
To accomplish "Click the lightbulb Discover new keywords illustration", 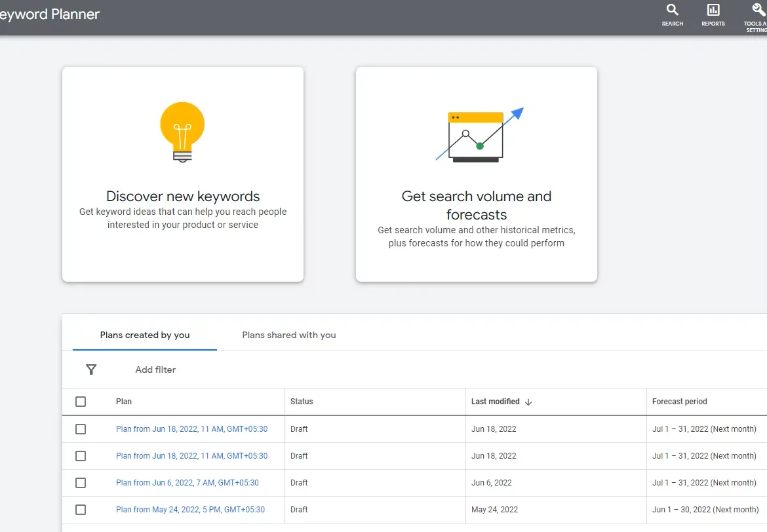I will tap(182, 132).
